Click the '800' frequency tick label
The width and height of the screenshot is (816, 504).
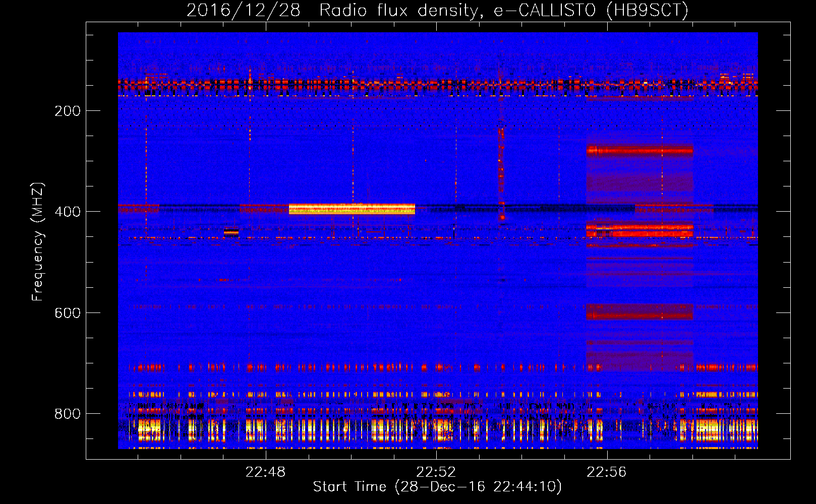[x=68, y=414]
